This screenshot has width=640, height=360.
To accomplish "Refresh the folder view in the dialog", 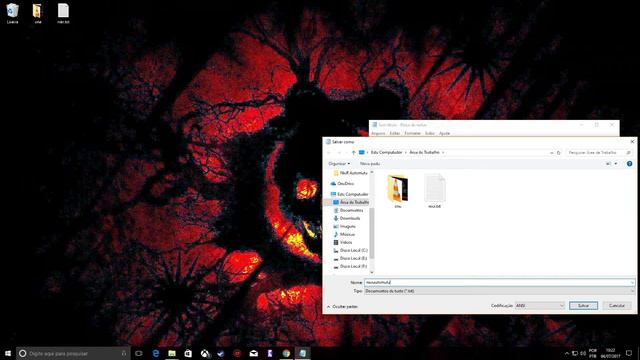I will click(559, 153).
